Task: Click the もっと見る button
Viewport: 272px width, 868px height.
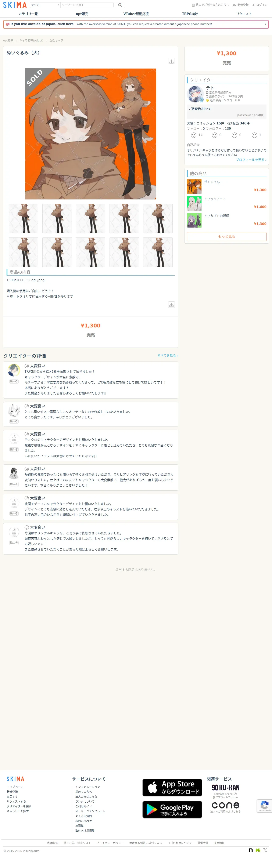Action: tap(226, 237)
